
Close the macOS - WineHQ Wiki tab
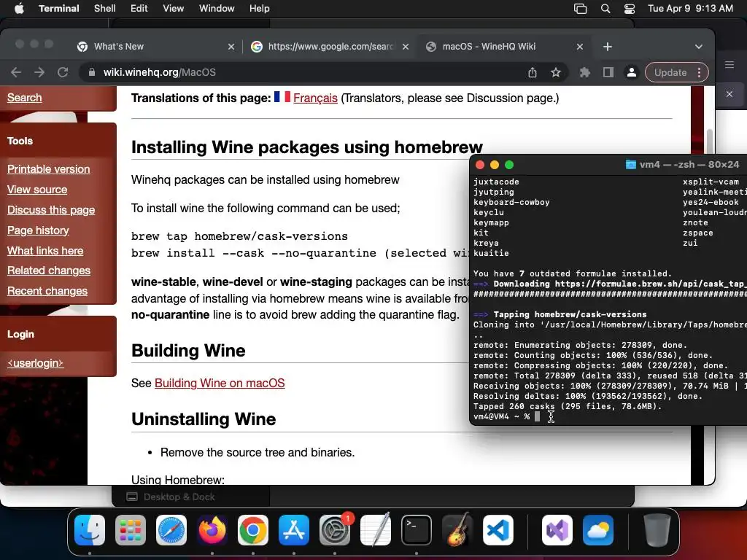pyautogui.click(x=580, y=47)
